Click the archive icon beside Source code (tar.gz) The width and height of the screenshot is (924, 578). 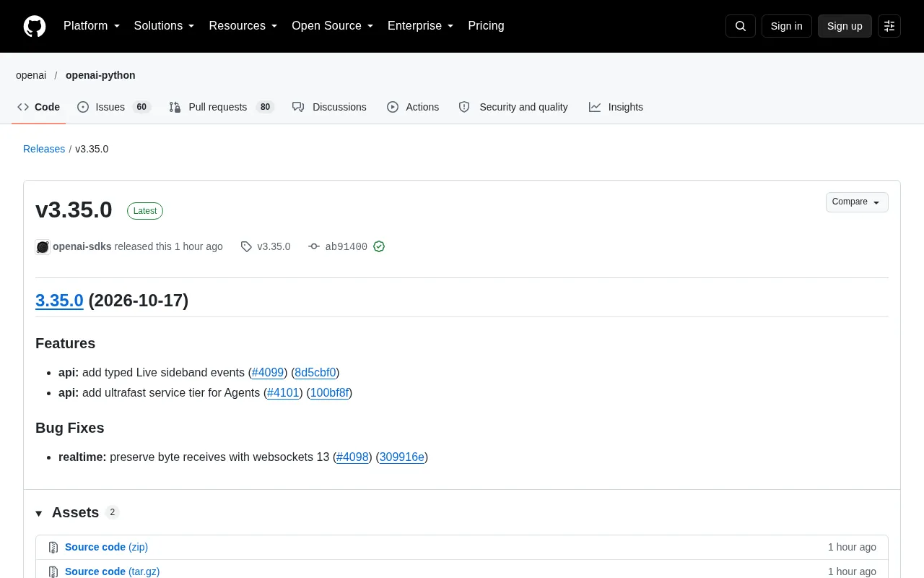pos(53,571)
